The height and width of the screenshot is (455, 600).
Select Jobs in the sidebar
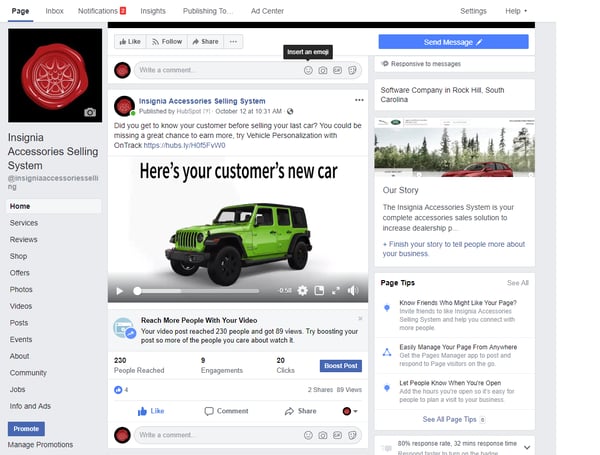click(17, 389)
